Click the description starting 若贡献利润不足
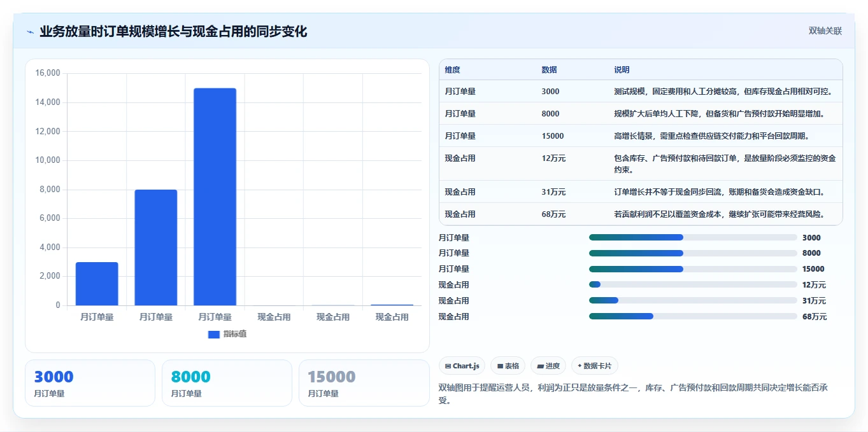The height and width of the screenshot is (432, 868). click(719, 214)
